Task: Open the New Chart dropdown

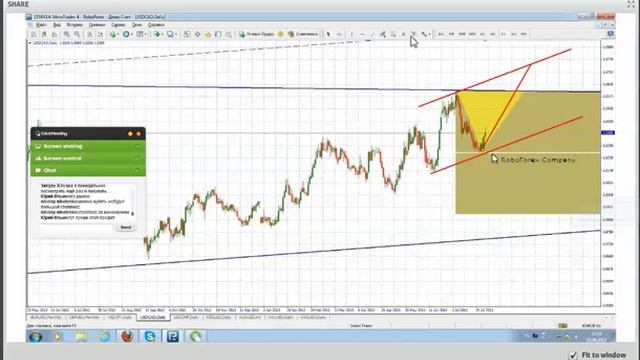Action: (x=158, y=34)
